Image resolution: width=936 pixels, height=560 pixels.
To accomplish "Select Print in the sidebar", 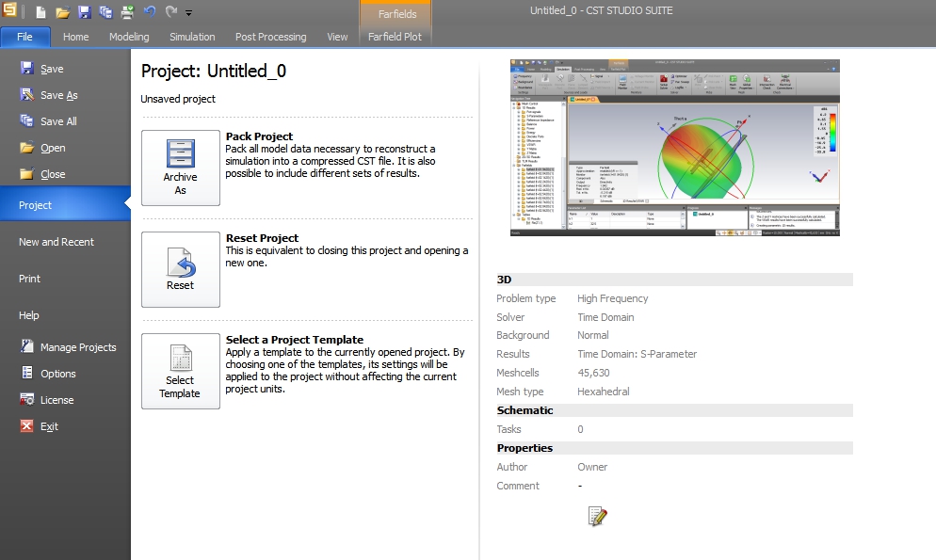I will [x=29, y=279].
